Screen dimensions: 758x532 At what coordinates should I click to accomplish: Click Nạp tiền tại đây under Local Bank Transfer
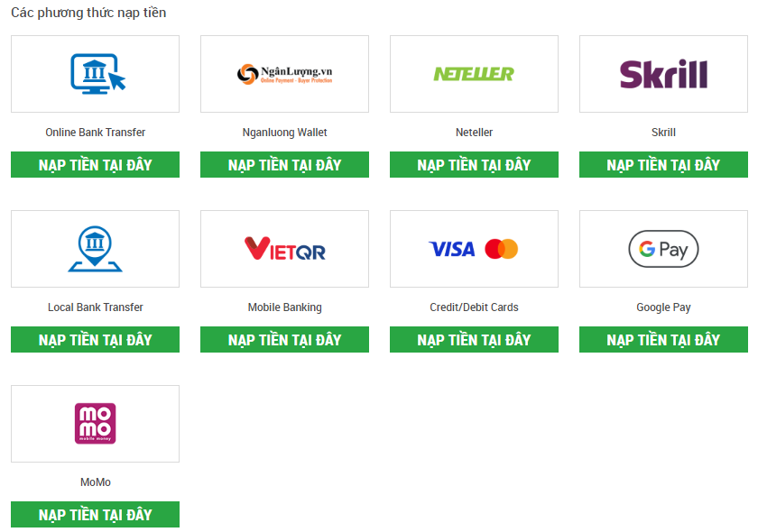click(x=96, y=340)
